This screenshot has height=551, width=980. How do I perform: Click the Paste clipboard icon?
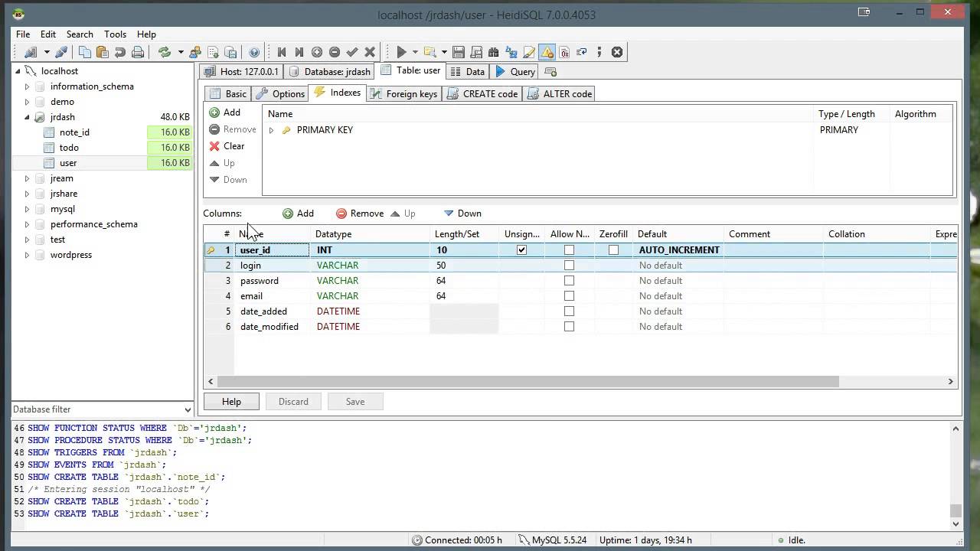[x=102, y=52]
